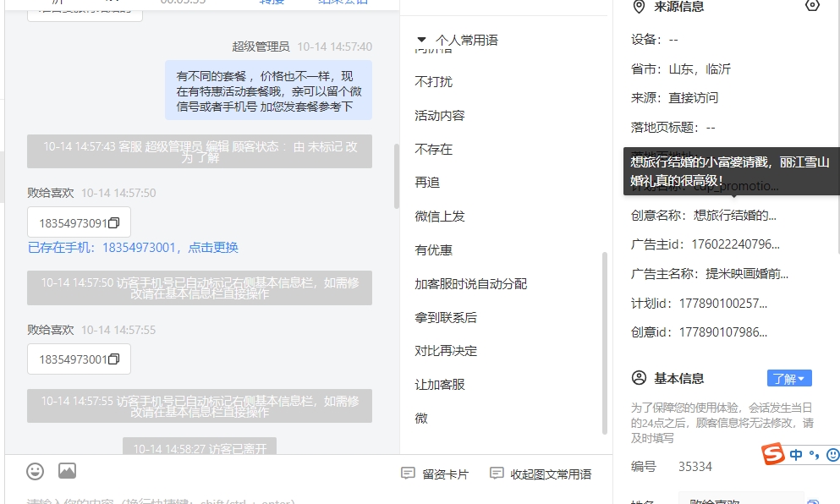
Task: Click the 设备 row in source info
Action: click(x=655, y=39)
